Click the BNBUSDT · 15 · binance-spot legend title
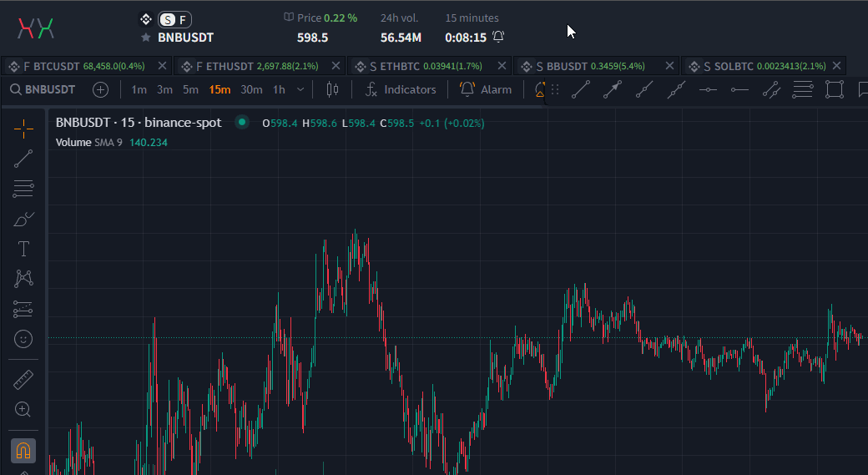This screenshot has width=868, height=475. pos(139,123)
